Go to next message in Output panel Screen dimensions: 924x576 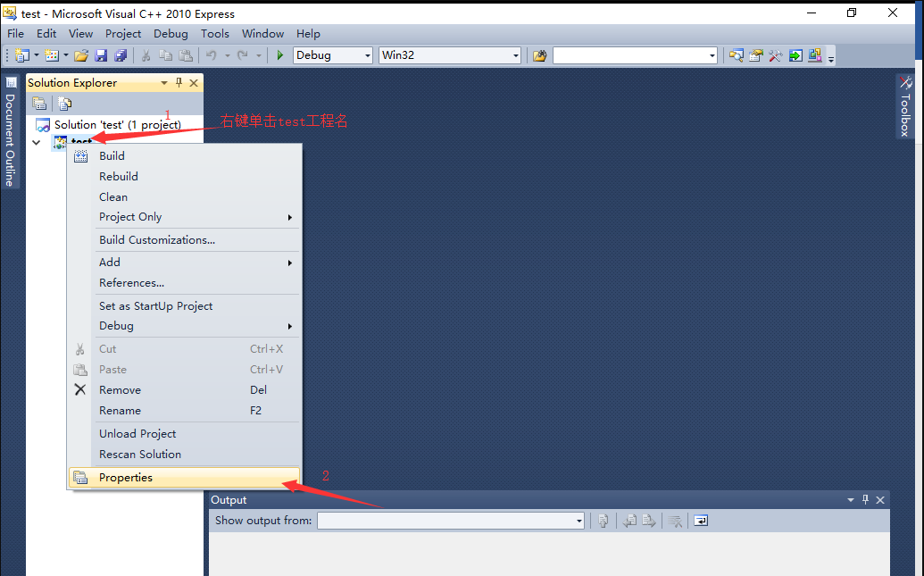649,521
